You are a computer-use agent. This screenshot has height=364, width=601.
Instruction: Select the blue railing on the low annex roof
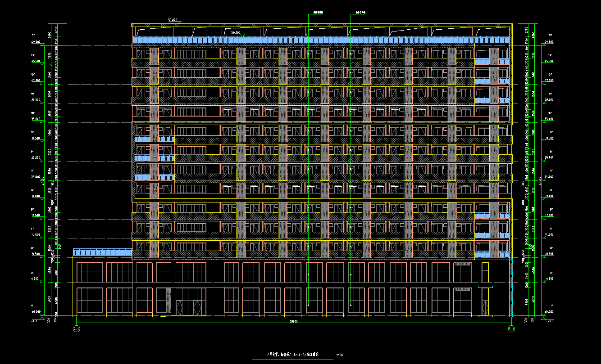[102, 252]
